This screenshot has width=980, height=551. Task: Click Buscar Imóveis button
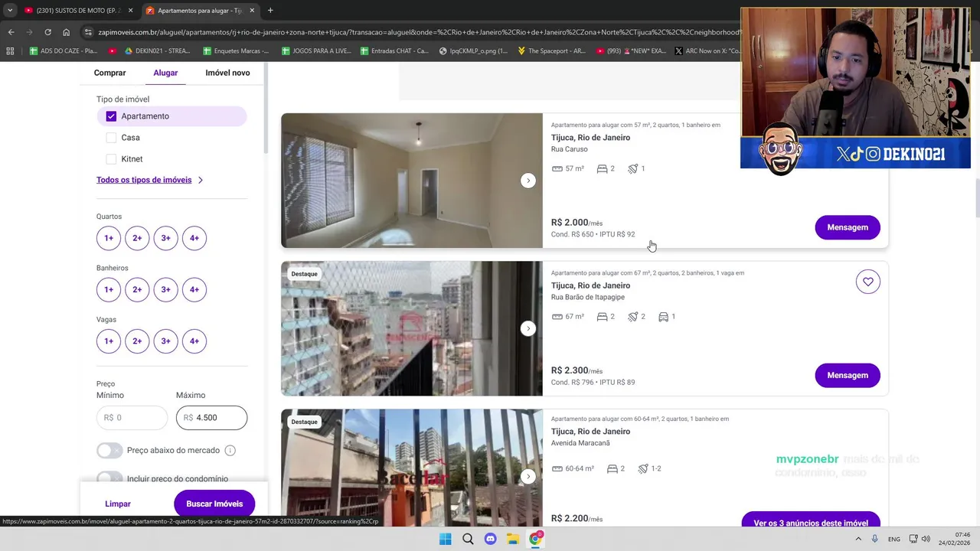pos(214,504)
